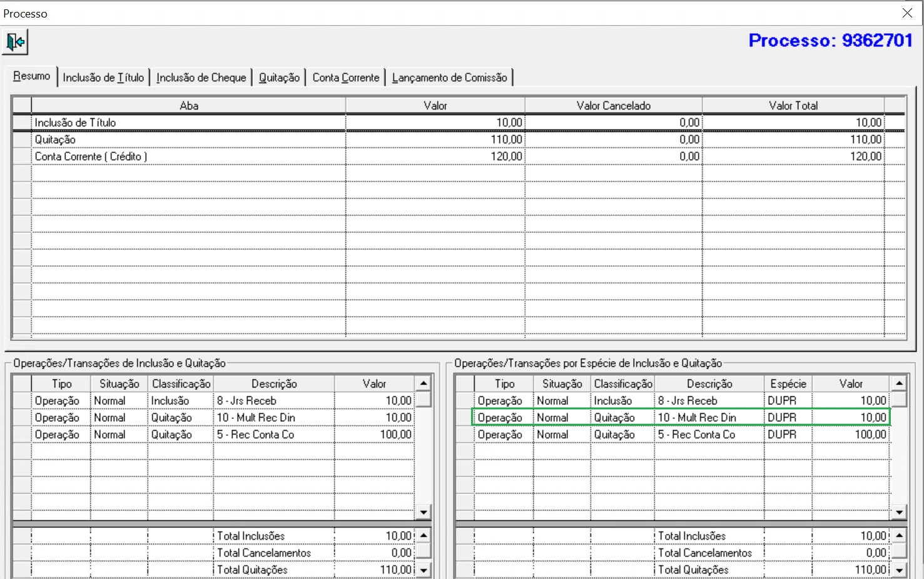Viewport: 924px width, 579px height.
Task: Click the Valor Cancelado column header
Action: click(x=614, y=105)
